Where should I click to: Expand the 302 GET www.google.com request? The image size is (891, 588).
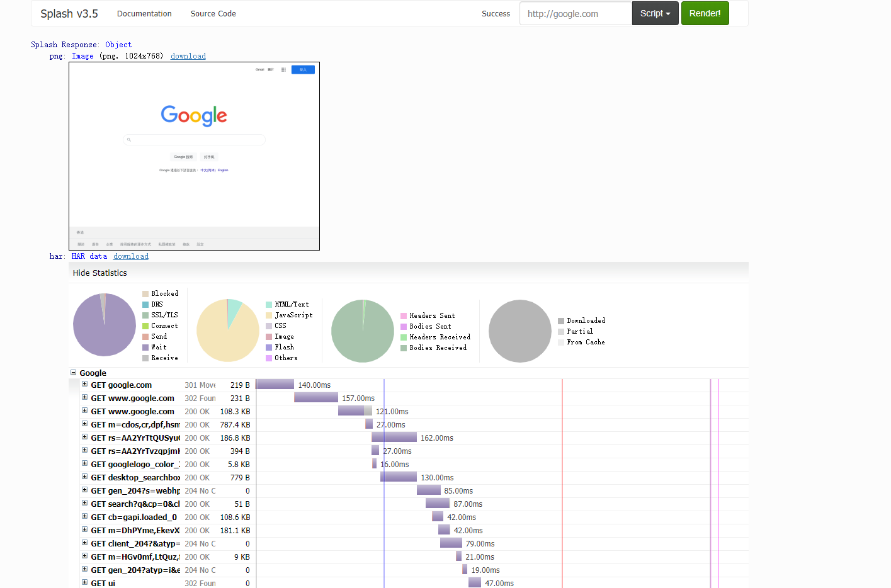click(x=84, y=397)
